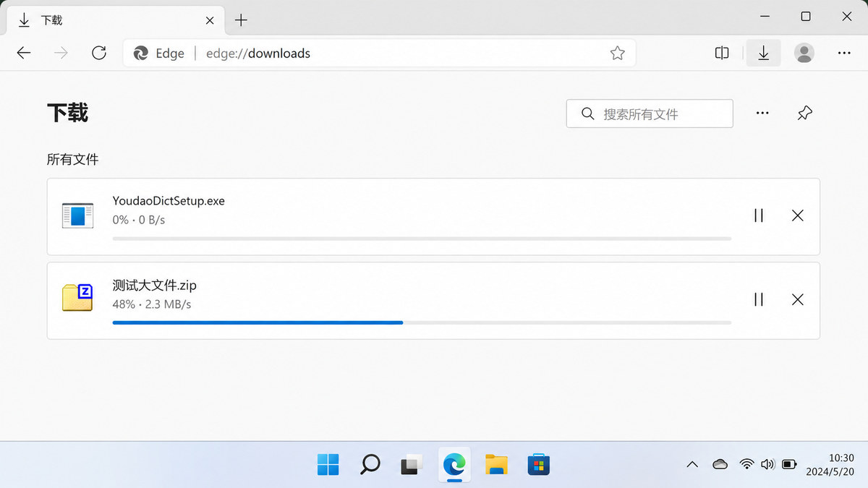Click the Edge site identity label
Image resolution: width=868 pixels, height=488 pixels.
tap(159, 53)
